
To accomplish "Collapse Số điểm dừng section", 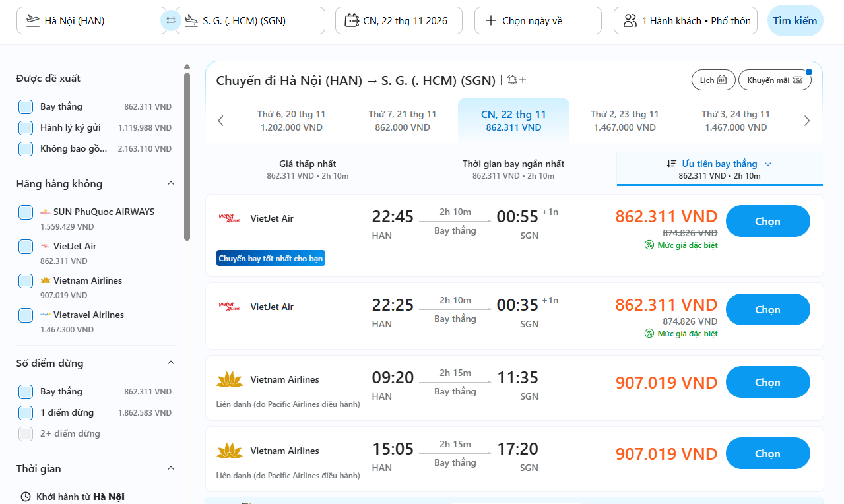I will [x=170, y=363].
